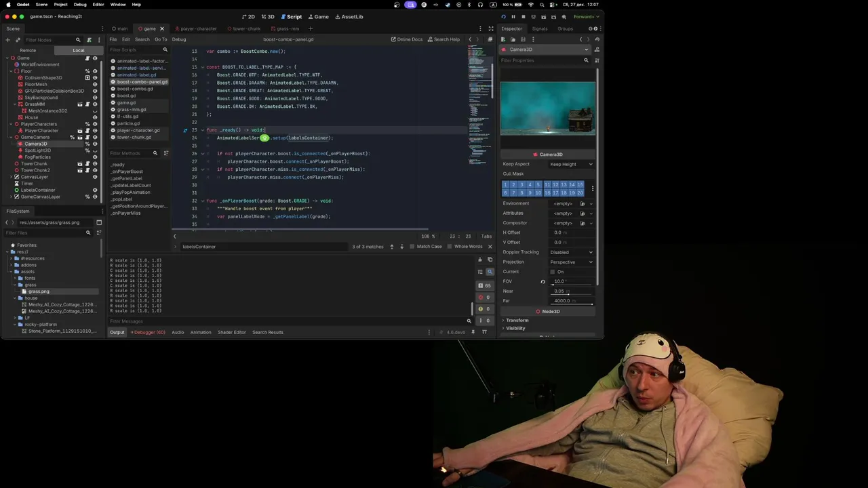Open Shader Editor bottom panel
Viewport: 868px width, 488px height.
[232, 332]
